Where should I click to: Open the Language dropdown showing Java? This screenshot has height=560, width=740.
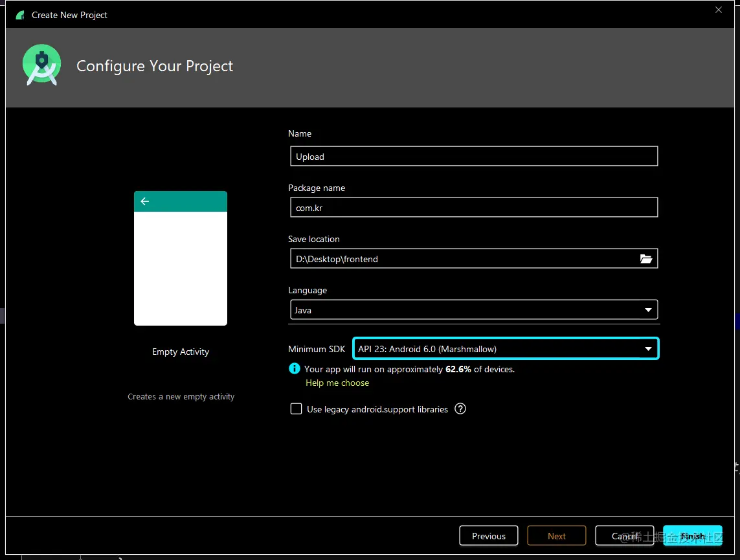(474, 310)
